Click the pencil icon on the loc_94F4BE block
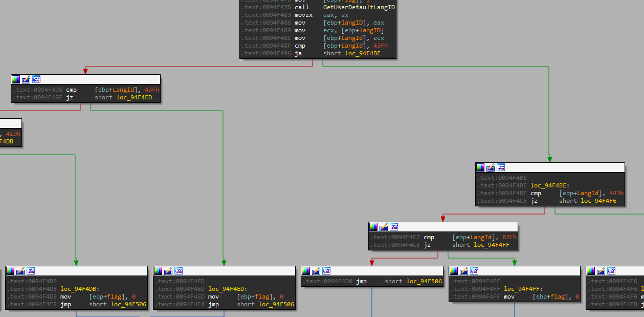This screenshot has height=317, width=644. [491, 167]
